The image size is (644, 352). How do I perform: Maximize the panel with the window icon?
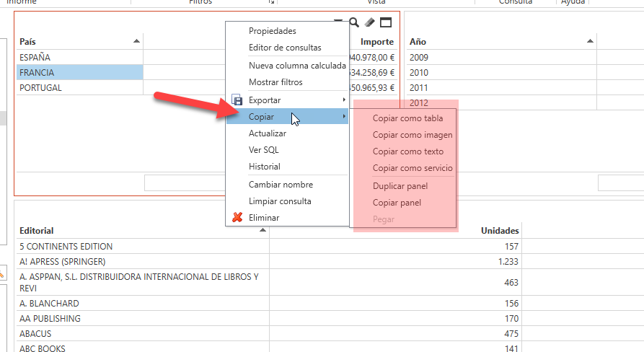tap(386, 22)
